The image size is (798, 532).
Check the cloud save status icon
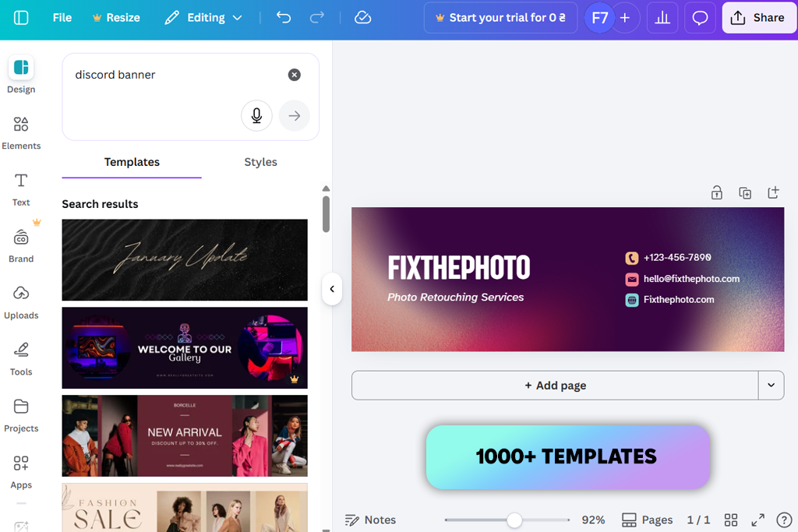tap(362, 18)
